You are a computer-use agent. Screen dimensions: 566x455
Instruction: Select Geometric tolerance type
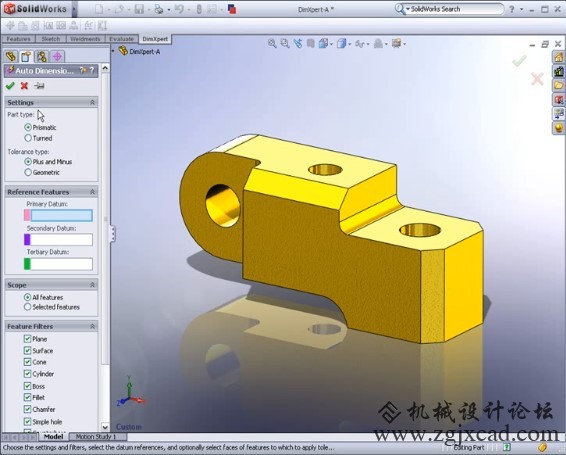tap(28, 172)
